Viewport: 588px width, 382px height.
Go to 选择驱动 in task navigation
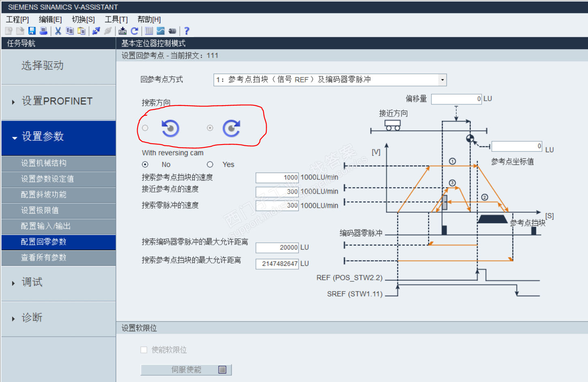[x=58, y=66]
